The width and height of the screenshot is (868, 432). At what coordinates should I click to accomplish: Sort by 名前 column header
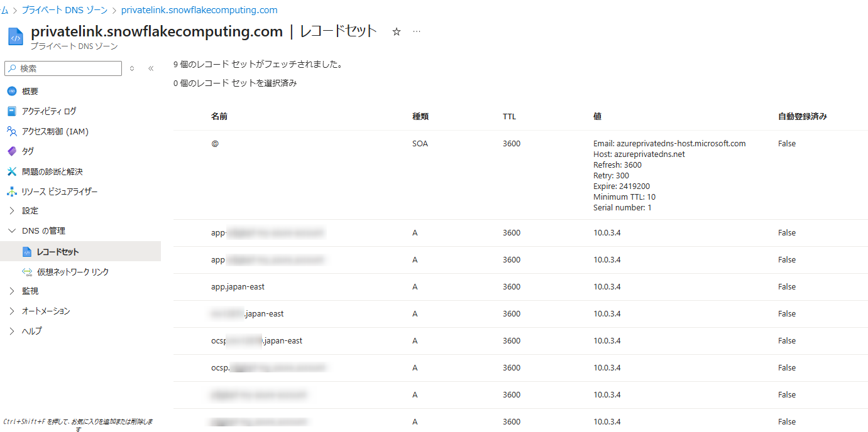(219, 116)
